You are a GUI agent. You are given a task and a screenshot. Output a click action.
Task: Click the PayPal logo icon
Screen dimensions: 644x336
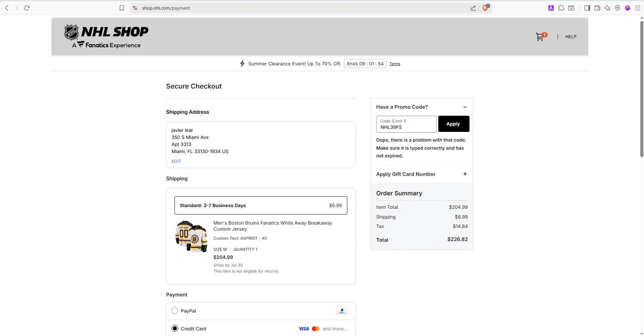click(342, 311)
